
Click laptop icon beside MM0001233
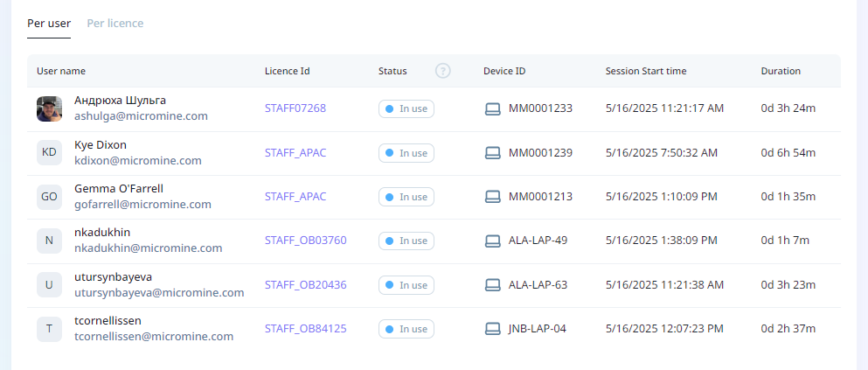click(493, 108)
